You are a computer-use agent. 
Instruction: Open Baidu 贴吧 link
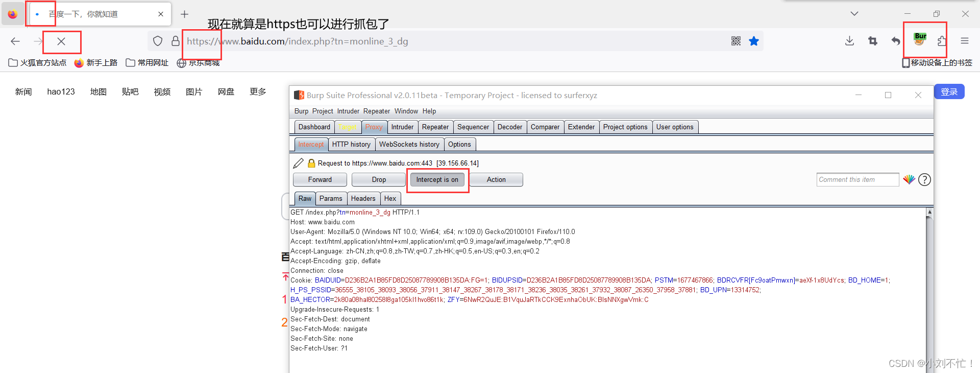(x=130, y=91)
